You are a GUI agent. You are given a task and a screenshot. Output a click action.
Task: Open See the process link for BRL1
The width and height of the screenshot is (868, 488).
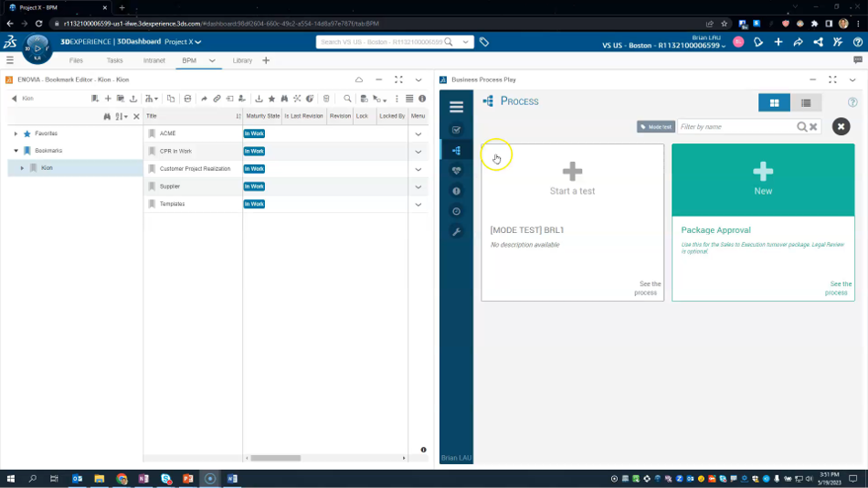(x=648, y=288)
